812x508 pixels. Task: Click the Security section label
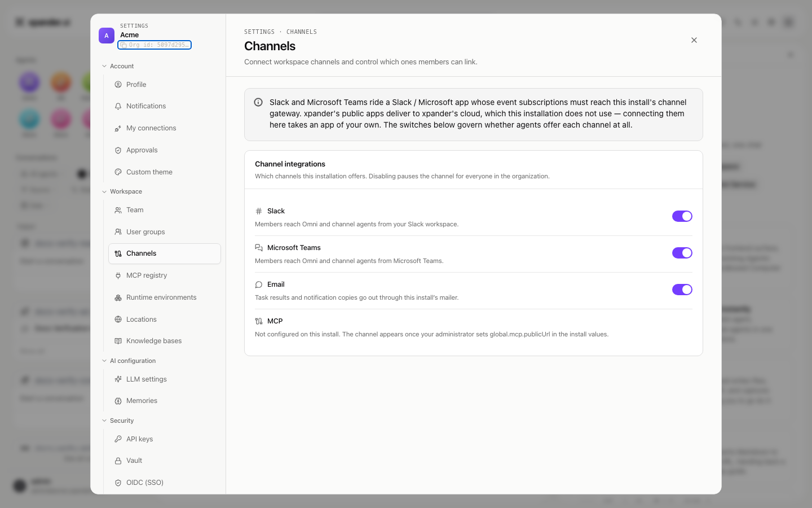pos(122,421)
